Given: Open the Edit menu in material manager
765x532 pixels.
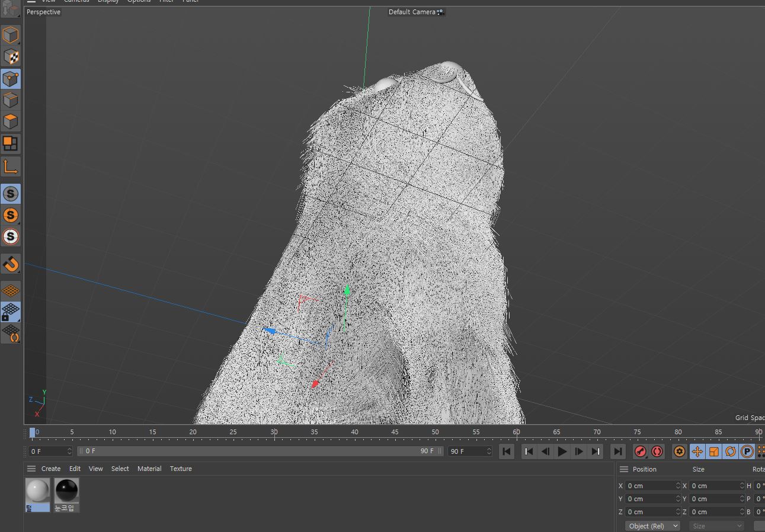Looking at the screenshot, I should tap(75, 469).
